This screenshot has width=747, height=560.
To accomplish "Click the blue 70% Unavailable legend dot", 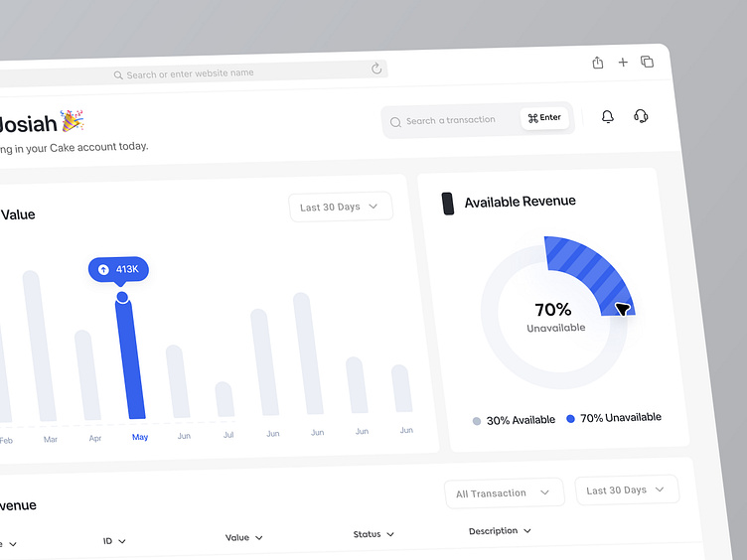I will pyautogui.click(x=570, y=419).
